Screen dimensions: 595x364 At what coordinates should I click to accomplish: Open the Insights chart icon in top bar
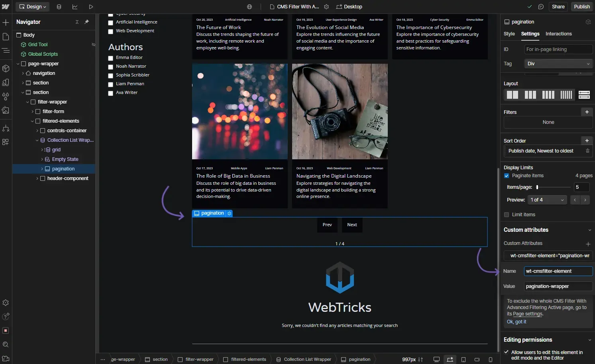75,7
